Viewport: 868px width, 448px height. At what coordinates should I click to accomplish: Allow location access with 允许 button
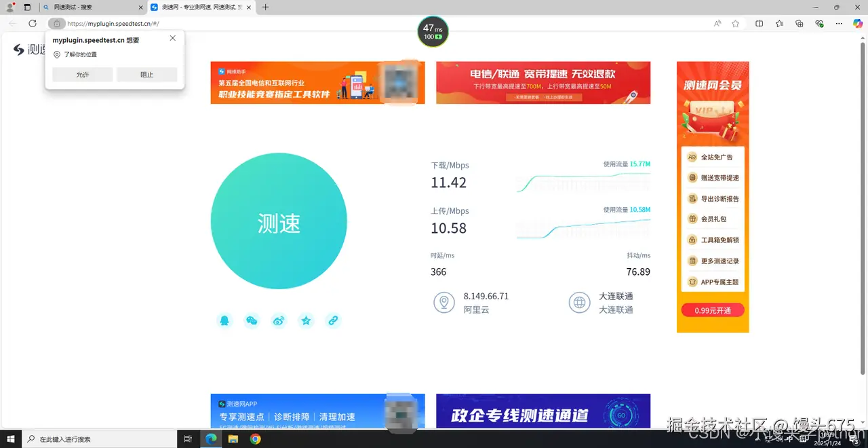(x=82, y=75)
